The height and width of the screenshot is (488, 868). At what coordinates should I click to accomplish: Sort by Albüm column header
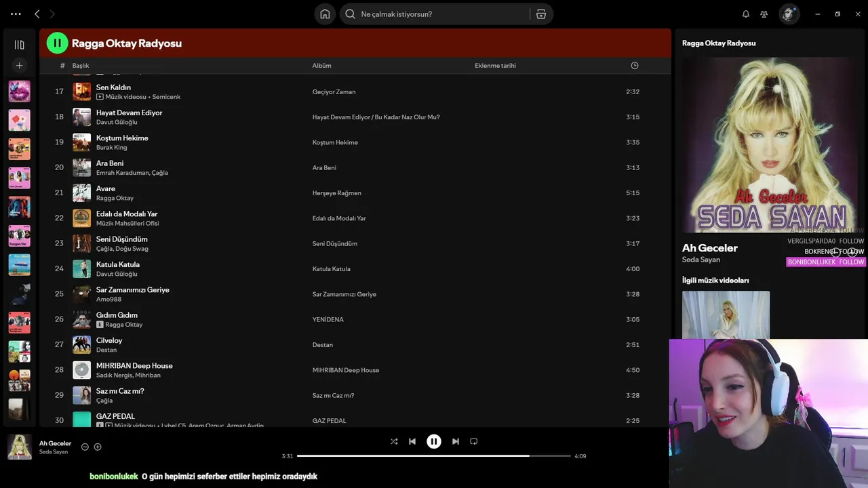[321, 66]
